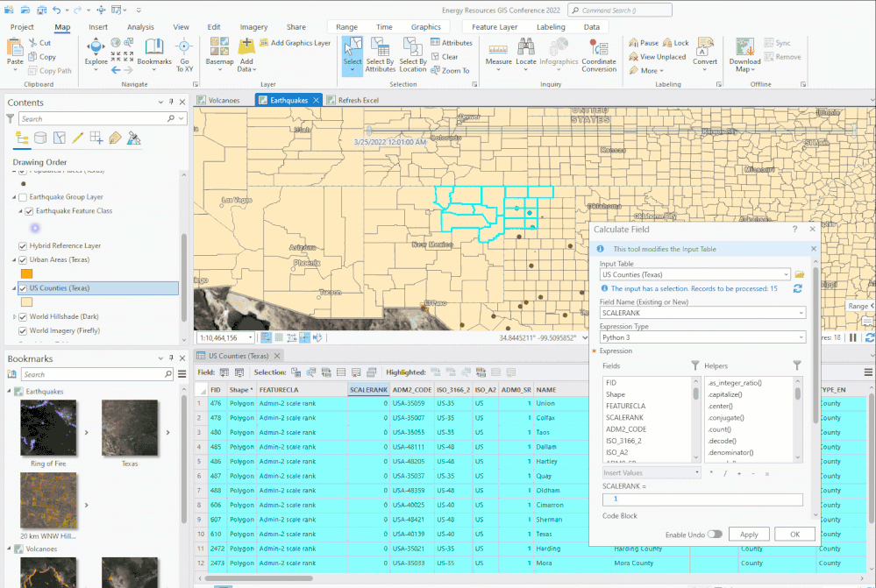Expand the Input Table dropdown

click(x=785, y=274)
